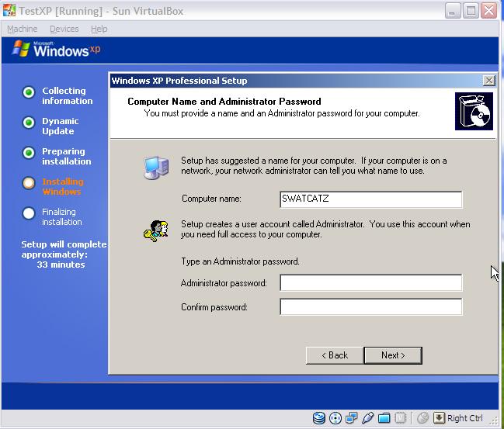Image resolution: width=504 pixels, height=429 pixels.
Task: Click the keyboard capture arrow icon
Action: pos(439,418)
